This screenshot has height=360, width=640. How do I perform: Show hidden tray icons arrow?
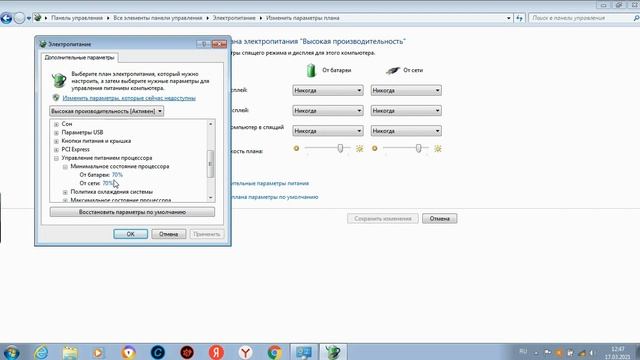[x=536, y=353]
